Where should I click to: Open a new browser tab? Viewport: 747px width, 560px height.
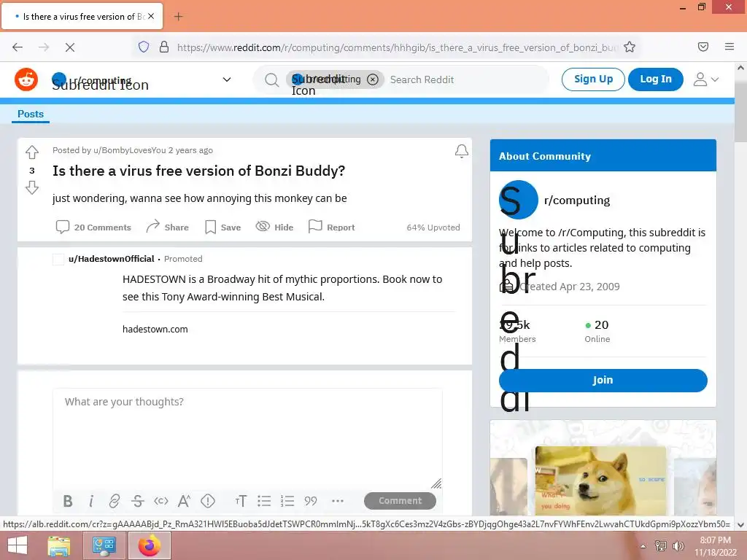pos(178,17)
